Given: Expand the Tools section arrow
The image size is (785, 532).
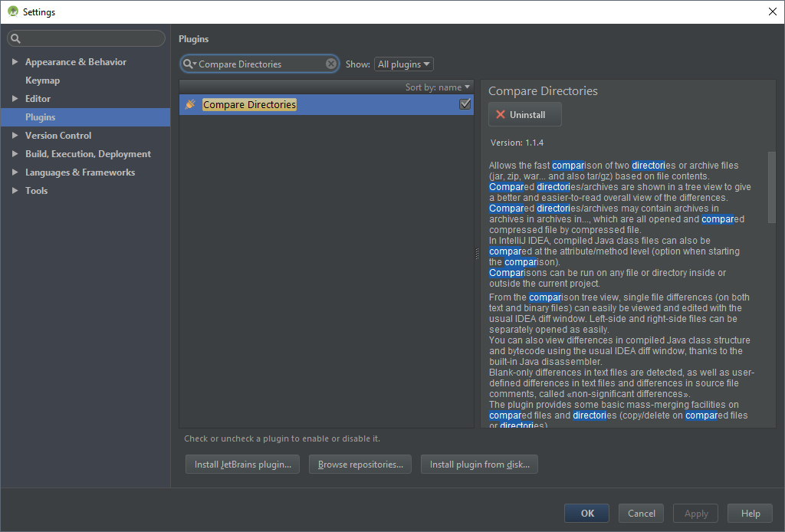Looking at the screenshot, I should point(15,190).
